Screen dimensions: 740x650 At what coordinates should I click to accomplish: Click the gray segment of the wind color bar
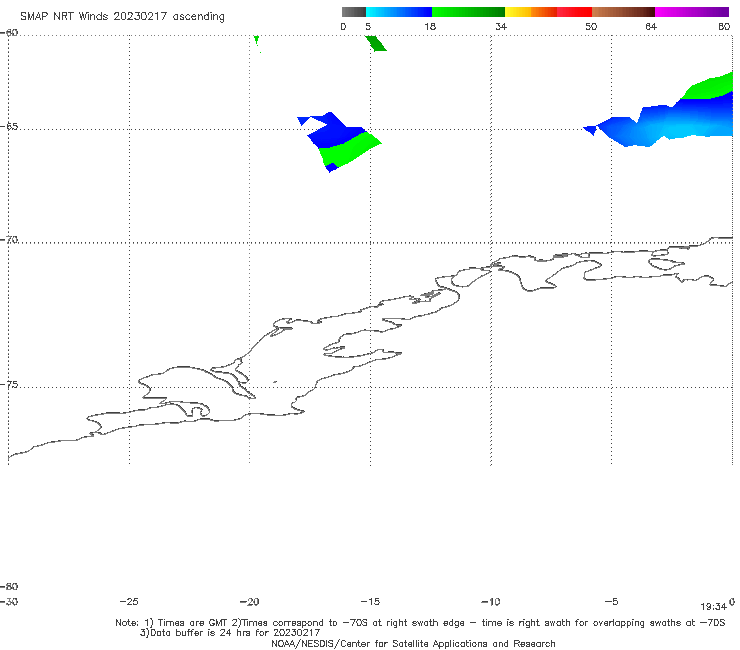(x=354, y=12)
